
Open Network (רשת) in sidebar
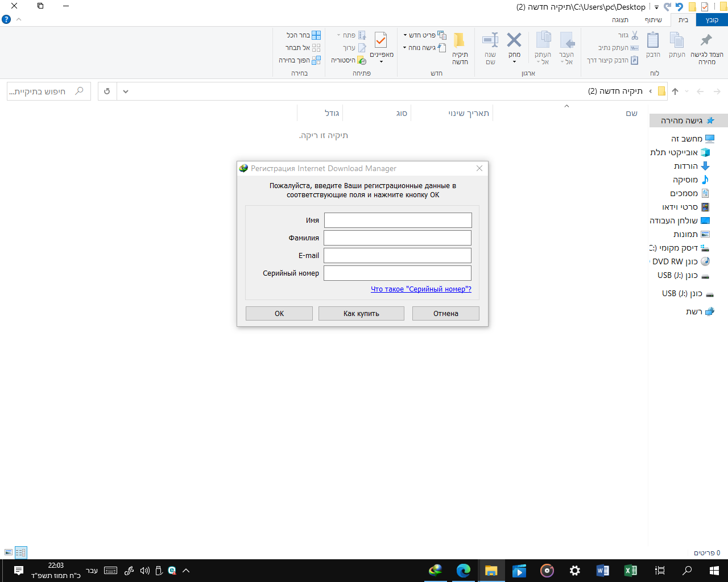pos(700,311)
